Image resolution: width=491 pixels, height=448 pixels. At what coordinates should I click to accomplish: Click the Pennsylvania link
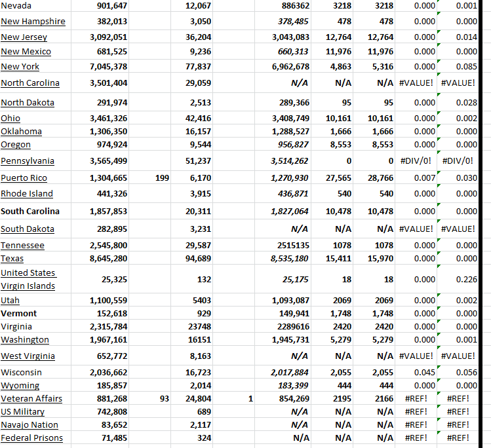click(28, 160)
